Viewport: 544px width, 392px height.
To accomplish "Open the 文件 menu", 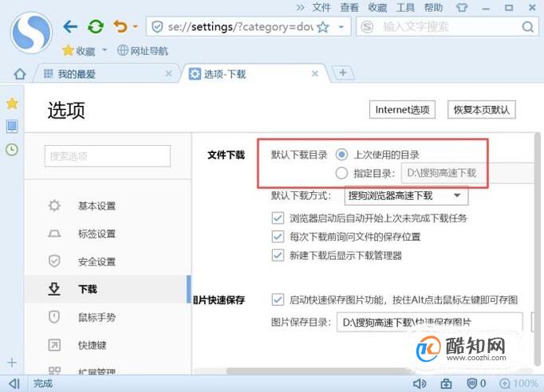I will 321,7.
